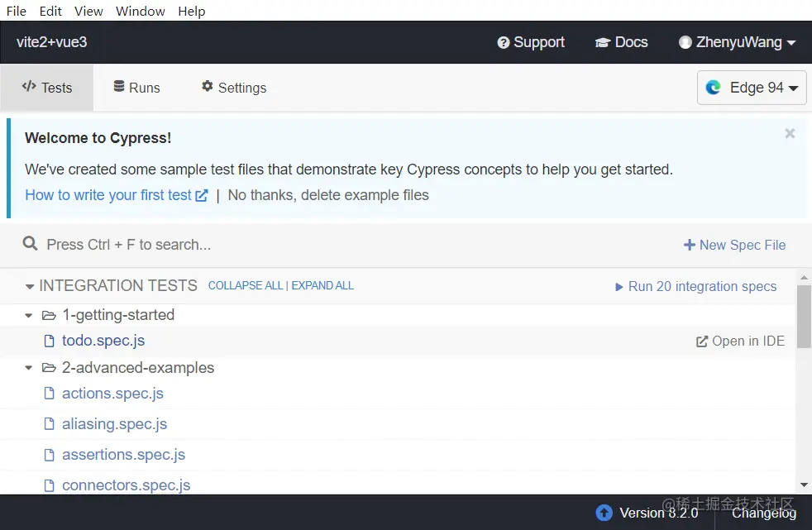The height and width of the screenshot is (530, 812).
Task: Open aliasing.spec.js
Action: click(x=114, y=424)
